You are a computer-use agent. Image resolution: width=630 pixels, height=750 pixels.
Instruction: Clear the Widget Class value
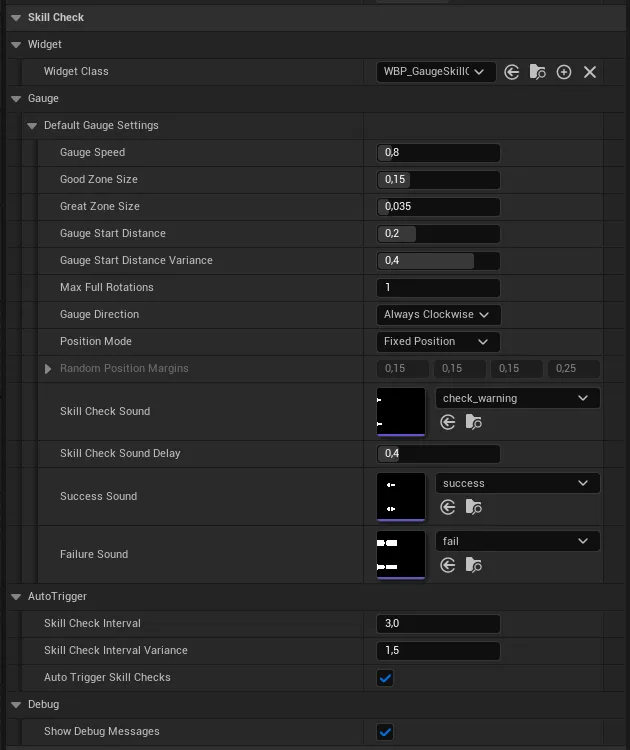[x=590, y=72]
